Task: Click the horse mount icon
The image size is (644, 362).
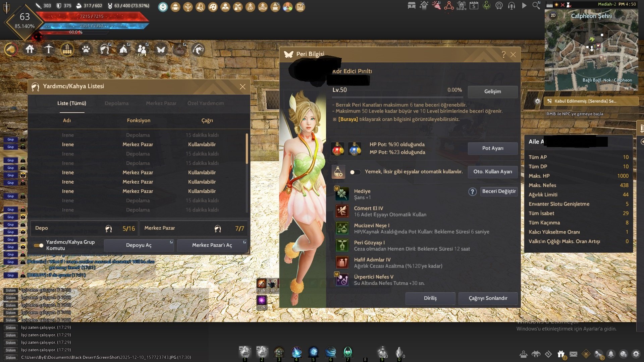Action: 11,50
